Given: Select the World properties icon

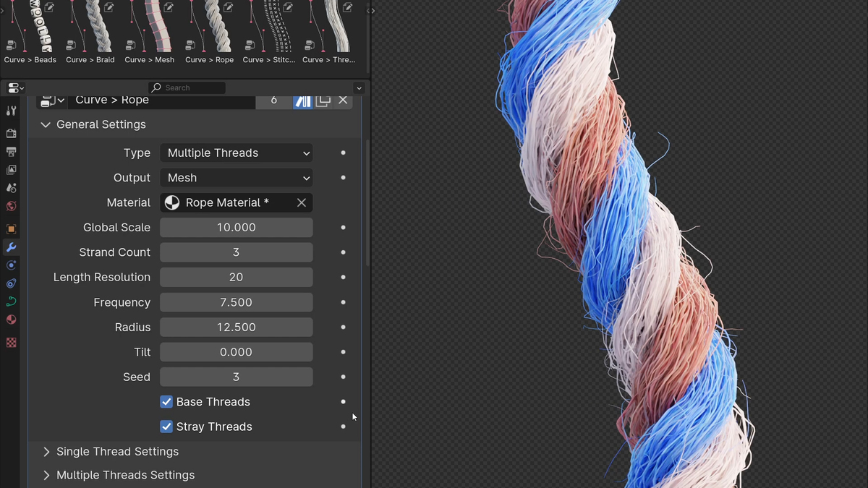Looking at the screenshot, I should [11, 206].
